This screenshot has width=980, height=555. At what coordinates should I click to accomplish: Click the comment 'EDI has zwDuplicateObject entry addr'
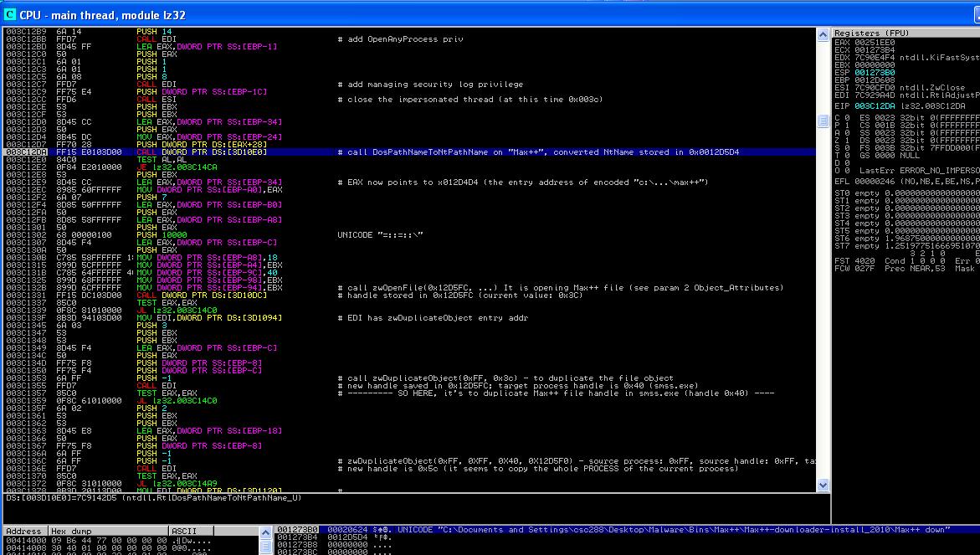pos(434,317)
